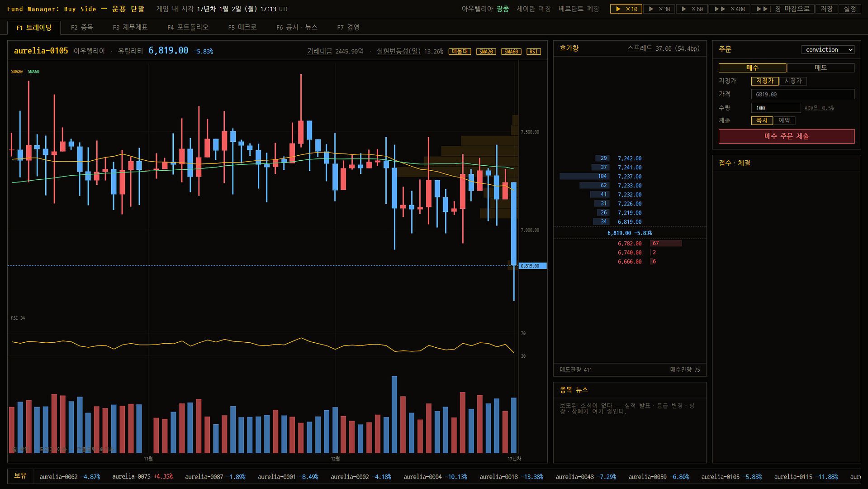The image size is (868, 489).
Task: Choose 시장가 market order type
Action: click(x=793, y=81)
